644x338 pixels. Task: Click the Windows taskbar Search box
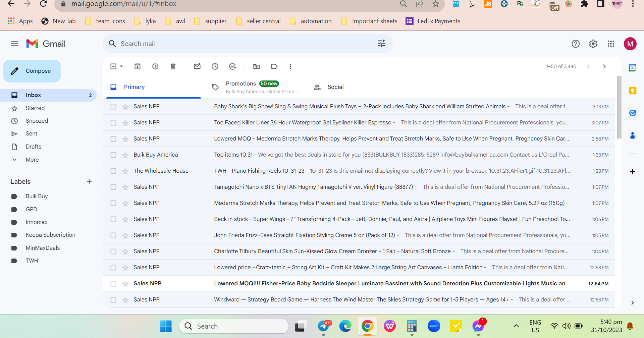point(234,326)
